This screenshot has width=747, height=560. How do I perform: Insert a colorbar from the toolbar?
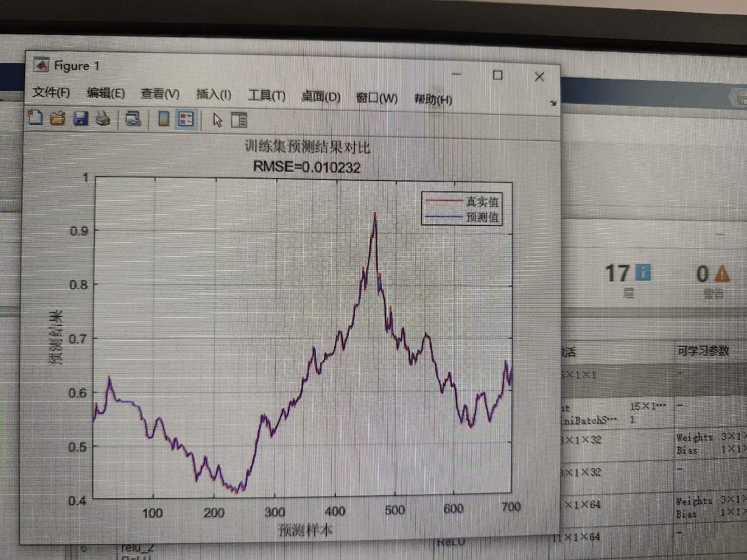pos(164,119)
